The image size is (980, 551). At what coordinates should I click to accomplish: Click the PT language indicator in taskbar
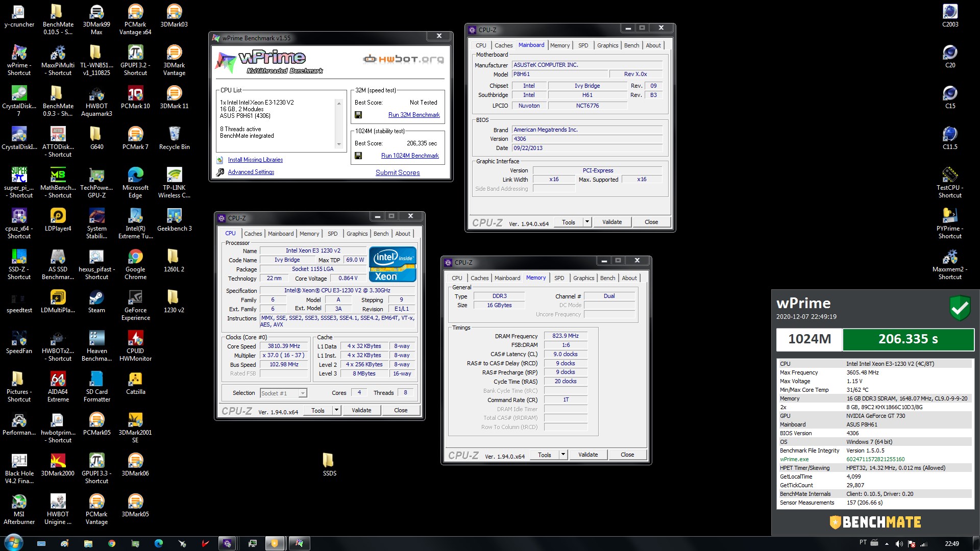863,543
